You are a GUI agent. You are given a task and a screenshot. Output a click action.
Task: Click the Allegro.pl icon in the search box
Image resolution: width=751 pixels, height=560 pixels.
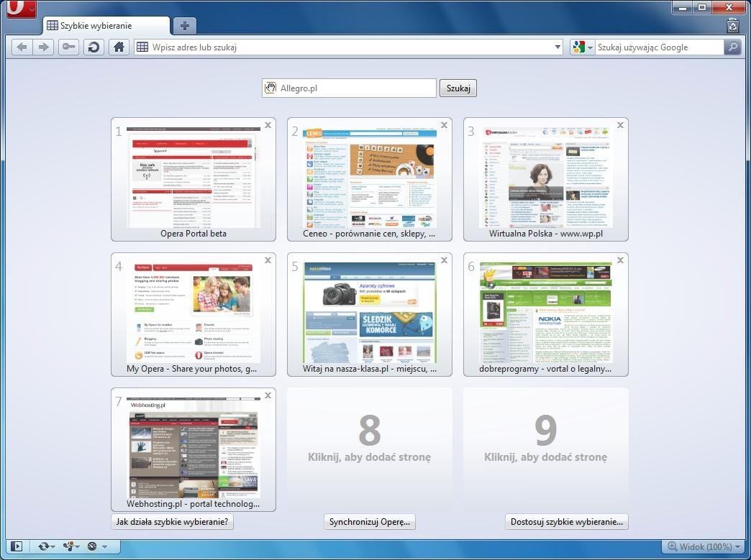[270, 88]
